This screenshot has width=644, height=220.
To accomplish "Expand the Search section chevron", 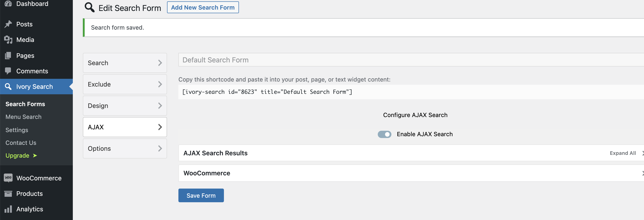I will (x=160, y=63).
